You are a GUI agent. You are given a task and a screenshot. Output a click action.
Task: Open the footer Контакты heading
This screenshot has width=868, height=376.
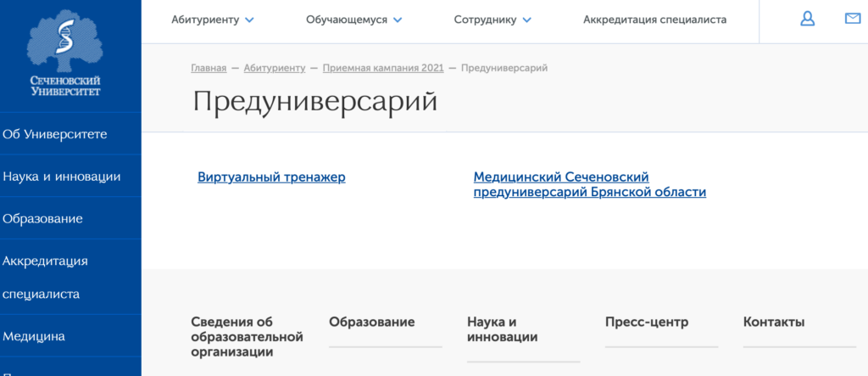[774, 323]
